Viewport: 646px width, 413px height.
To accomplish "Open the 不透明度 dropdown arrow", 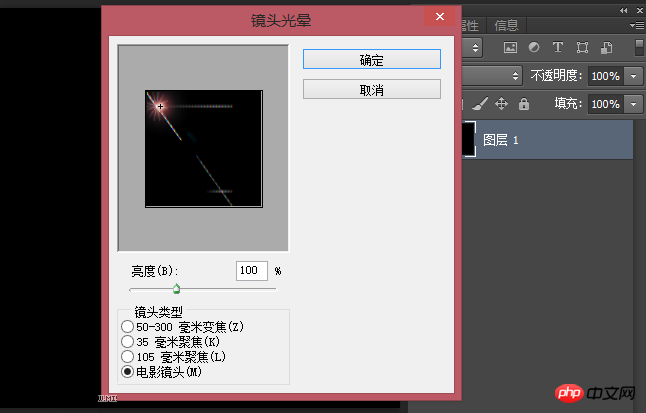I will 633,76.
